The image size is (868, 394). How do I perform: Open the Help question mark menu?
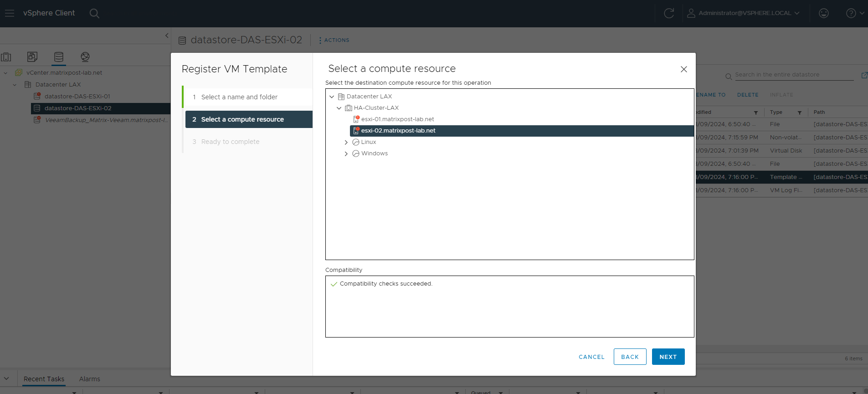tap(855, 13)
